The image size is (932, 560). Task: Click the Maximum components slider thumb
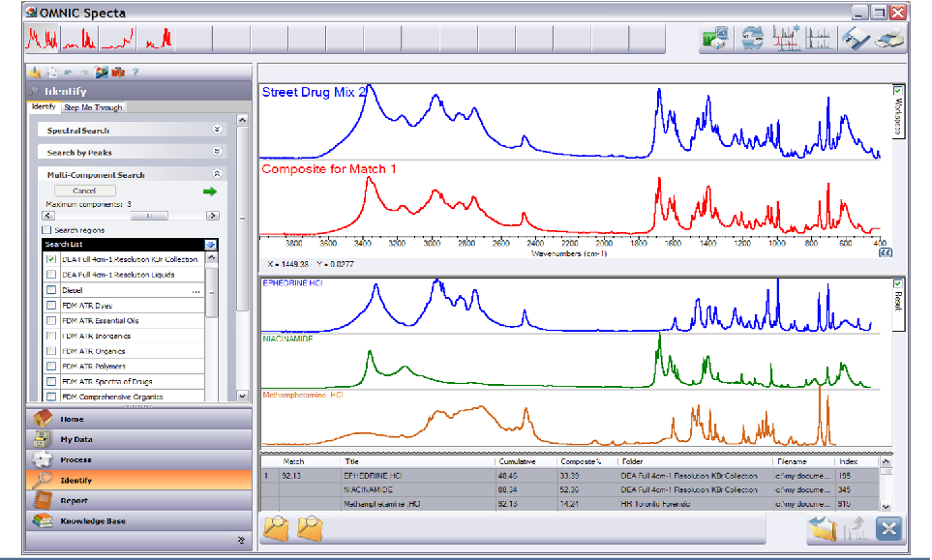point(149,216)
